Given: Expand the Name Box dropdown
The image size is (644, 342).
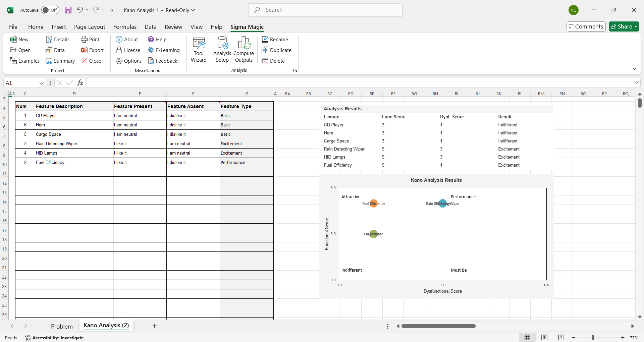Looking at the screenshot, I should [x=42, y=83].
